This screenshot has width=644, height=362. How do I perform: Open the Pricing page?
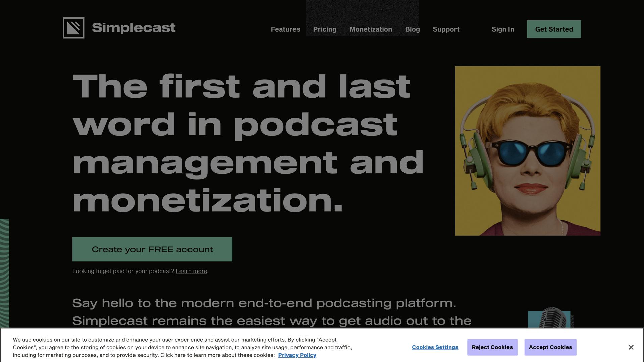(325, 29)
